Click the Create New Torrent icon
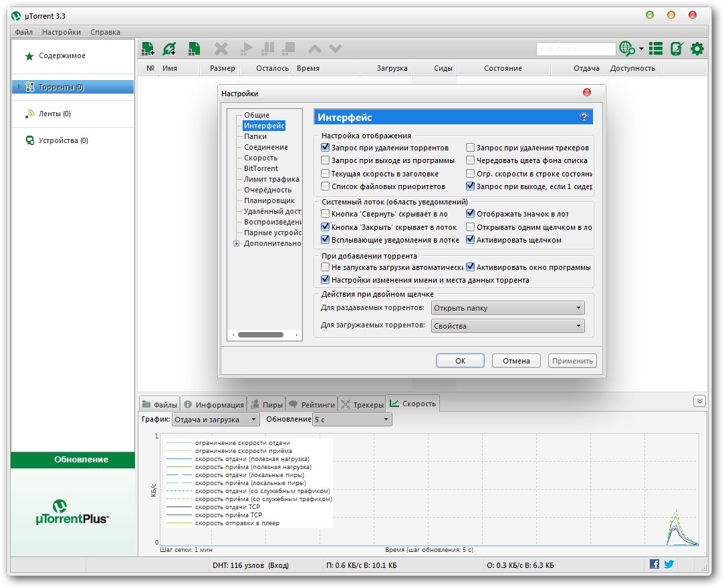724x588 pixels. tap(195, 49)
